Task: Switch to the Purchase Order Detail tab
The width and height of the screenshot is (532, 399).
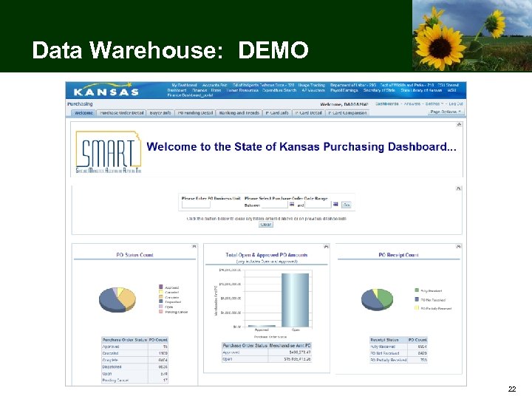Action: (122, 113)
